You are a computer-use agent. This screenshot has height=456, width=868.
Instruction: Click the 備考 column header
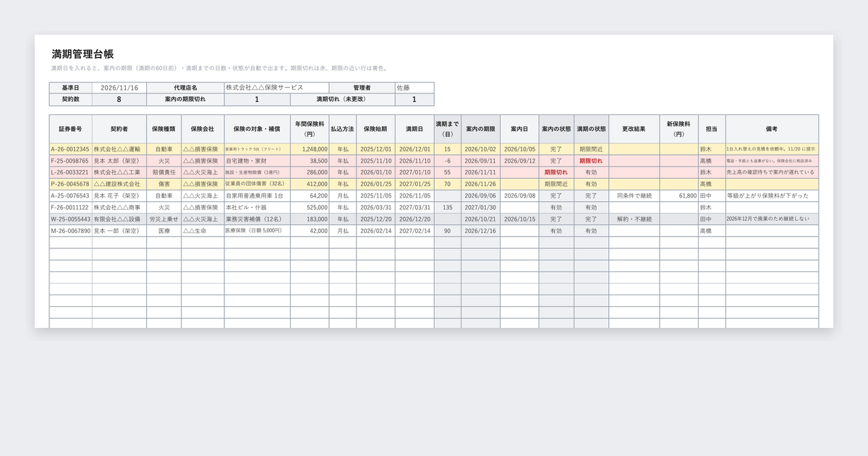(772, 129)
